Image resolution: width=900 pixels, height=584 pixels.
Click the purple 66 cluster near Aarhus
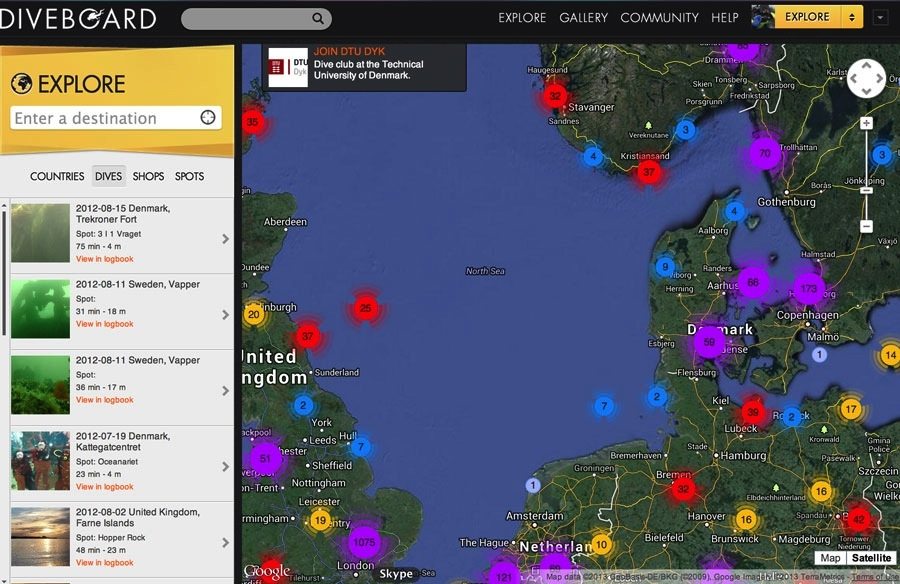click(x=753, y=282)
